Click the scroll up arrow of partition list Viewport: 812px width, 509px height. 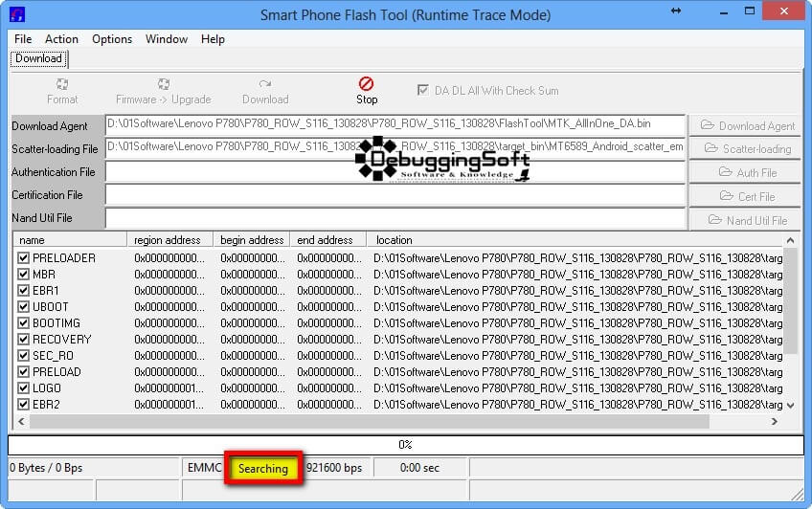point(790,240)
